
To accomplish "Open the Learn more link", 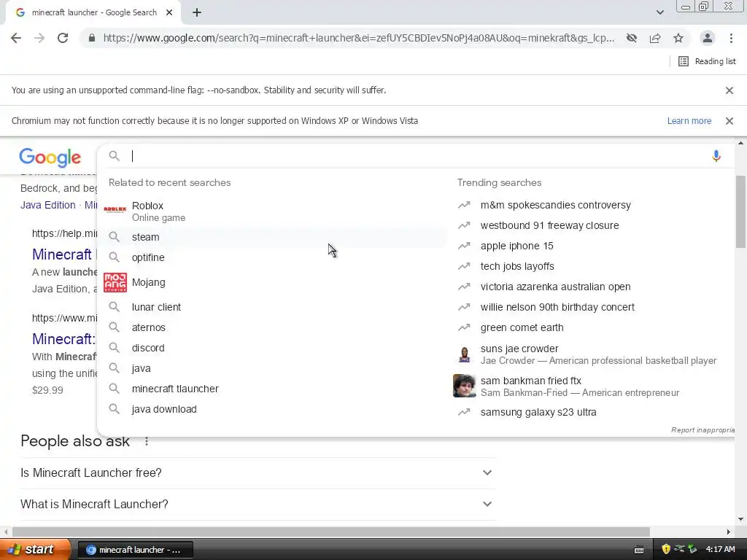I will tap(689, 121).
